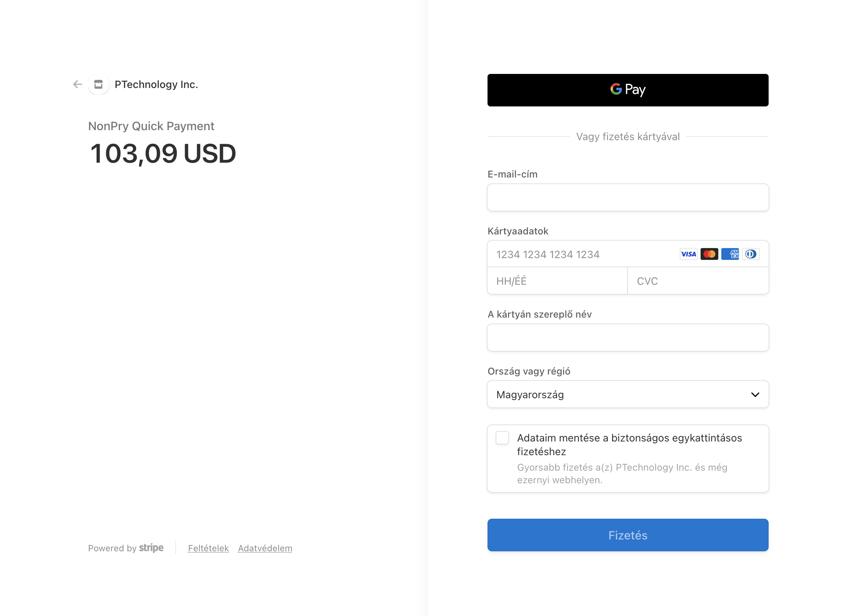Focus the cardholder name field

click(x=628, y=338)
